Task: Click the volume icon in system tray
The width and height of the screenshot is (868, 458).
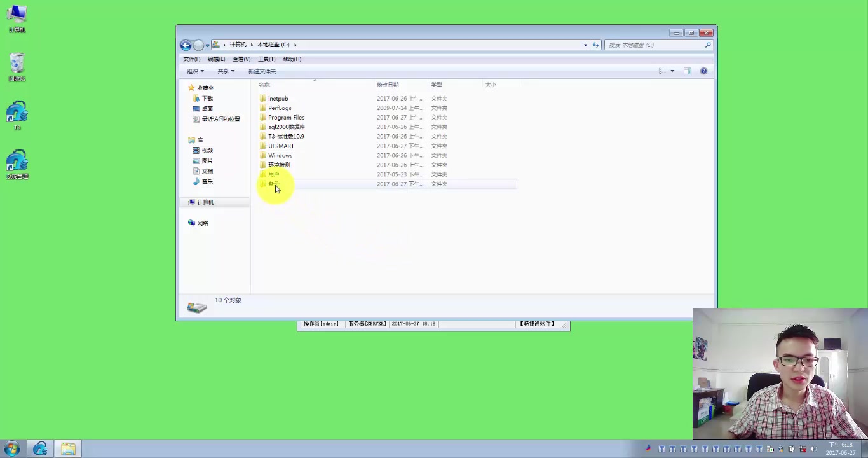Action: tap(813, 449)
